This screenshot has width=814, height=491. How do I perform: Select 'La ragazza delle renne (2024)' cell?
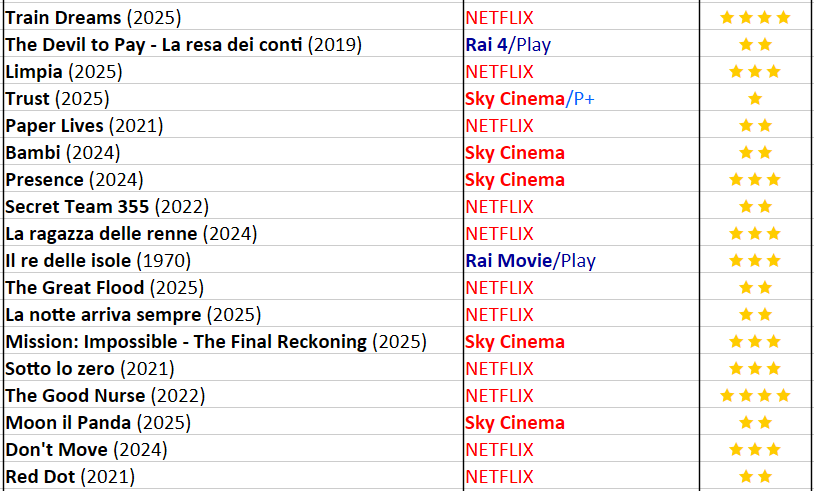coord(233,233)
